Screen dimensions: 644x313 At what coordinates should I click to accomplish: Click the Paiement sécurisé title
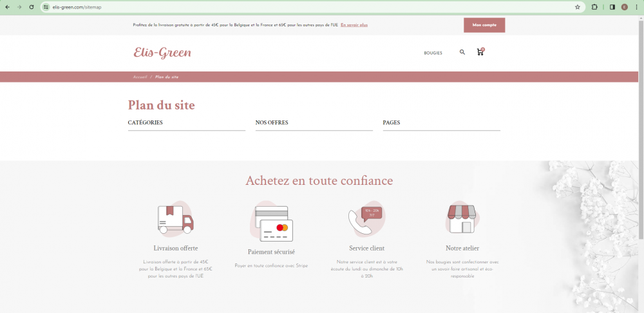tap(272, 252)
